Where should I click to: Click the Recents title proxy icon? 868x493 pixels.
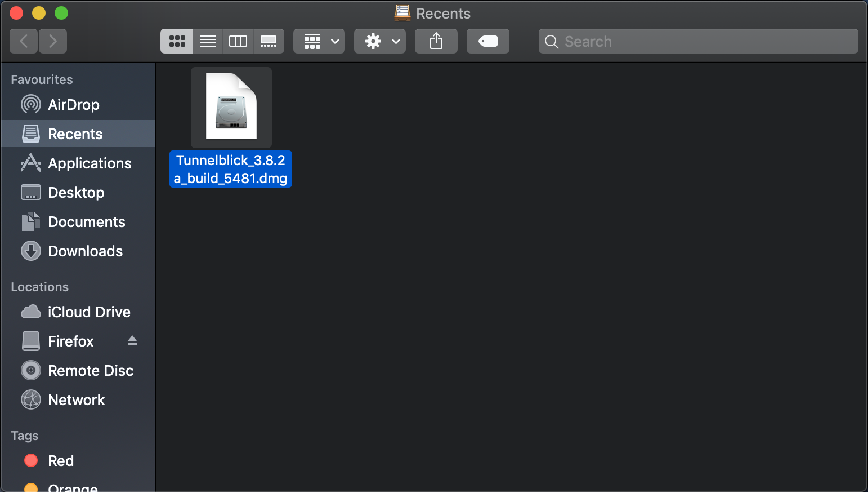(402, 13)
